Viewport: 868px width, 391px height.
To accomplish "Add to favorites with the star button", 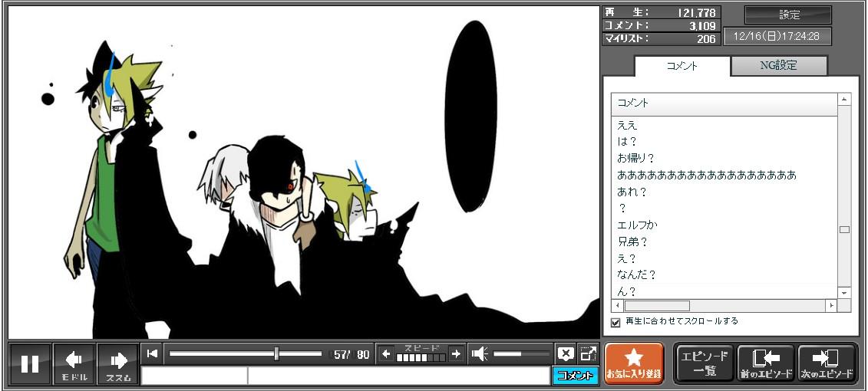I will (x=634, y=363).
